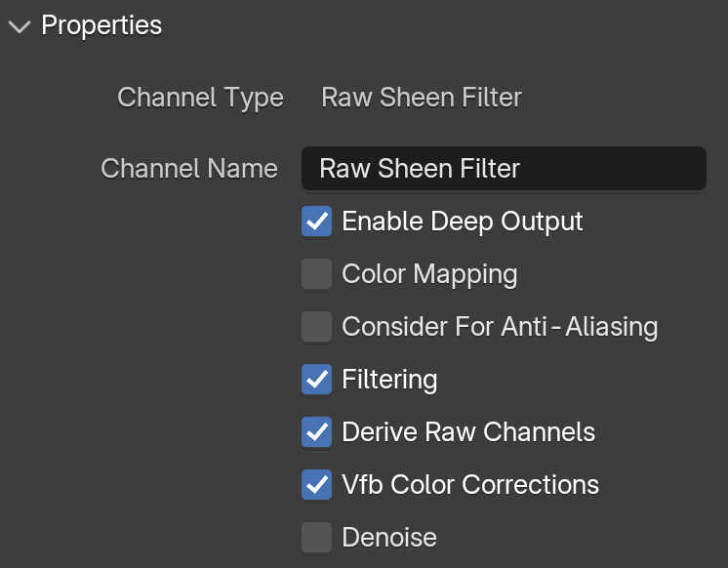Click the Consider For Anti-Aliasing label text
This screenshot has width=728, height=568.
point(500,327)
